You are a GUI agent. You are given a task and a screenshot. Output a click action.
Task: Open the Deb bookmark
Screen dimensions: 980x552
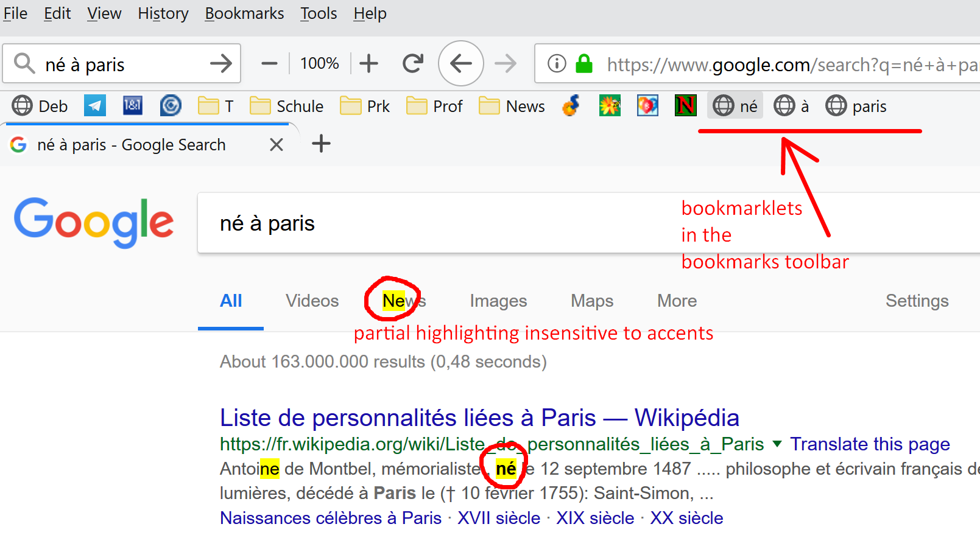tap(40, 106)
